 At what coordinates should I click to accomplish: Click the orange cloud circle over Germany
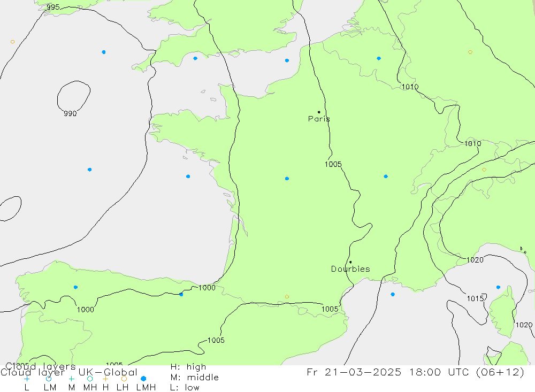470,52
